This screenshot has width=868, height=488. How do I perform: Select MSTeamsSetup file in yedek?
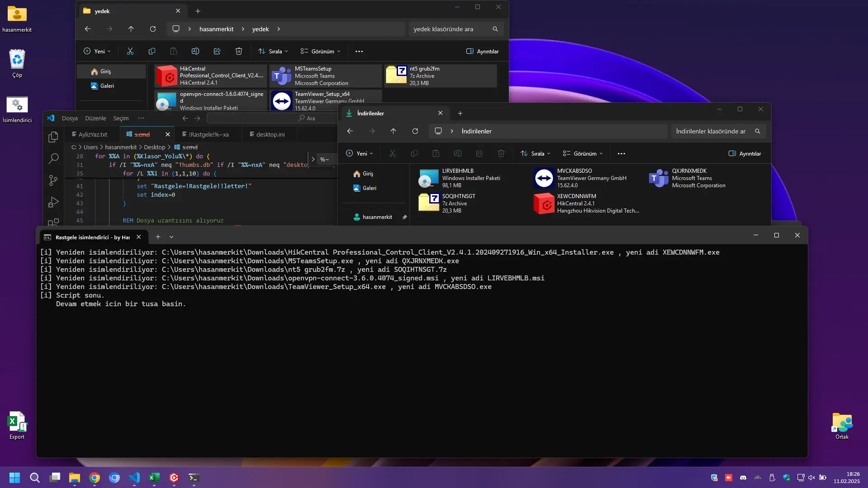[326, 76]
